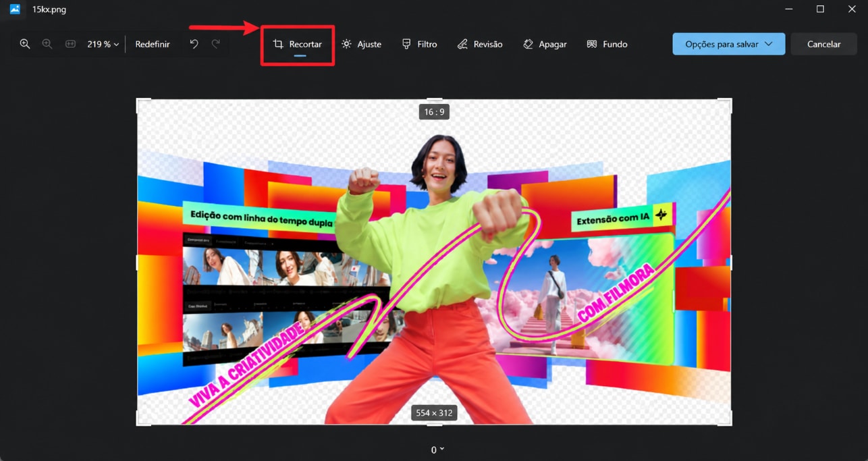Image resolution: width=868 pixels, height=461 pixels.
Task: Open the Filtro tab
Action: tap(419, 44)
